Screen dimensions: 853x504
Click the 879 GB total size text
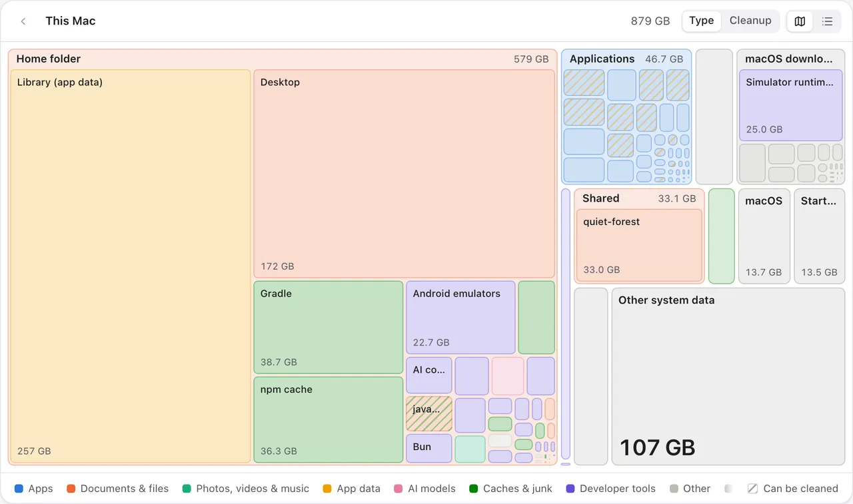pyautogui.click(x=650, y=21)
